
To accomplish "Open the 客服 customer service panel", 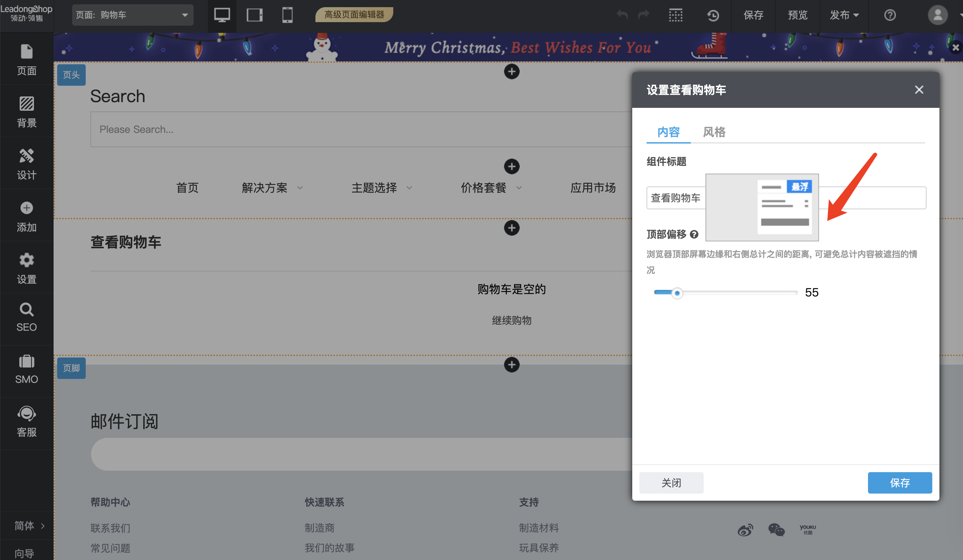I will pyautogui.click(x=26, y=421).
